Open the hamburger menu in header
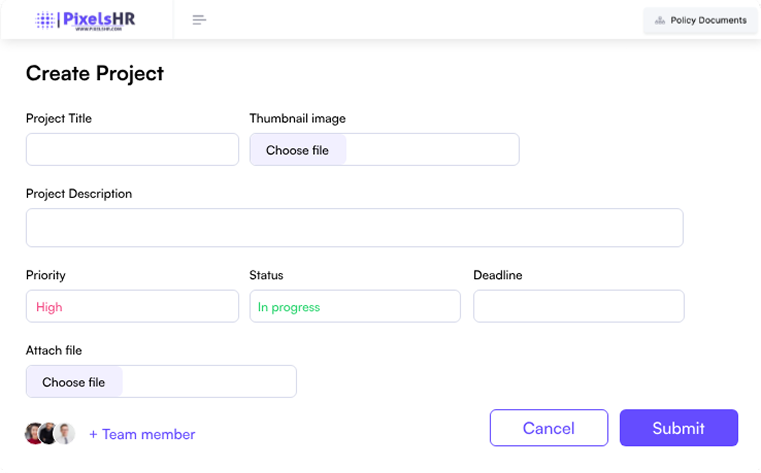 [199, 20]
